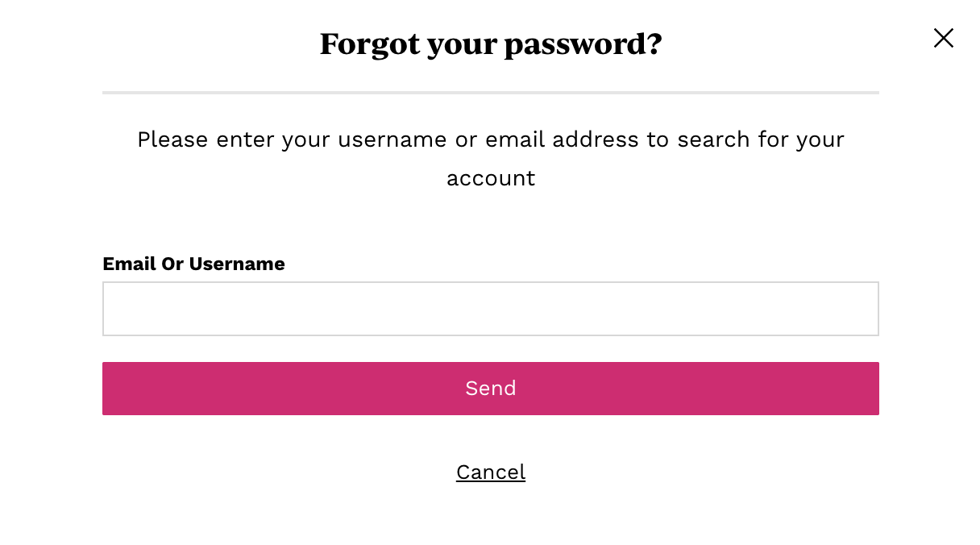Dismiss the modal using the top-right X
Screen dimensions: 980x545
pyautogui.click(x=943, y=38)
